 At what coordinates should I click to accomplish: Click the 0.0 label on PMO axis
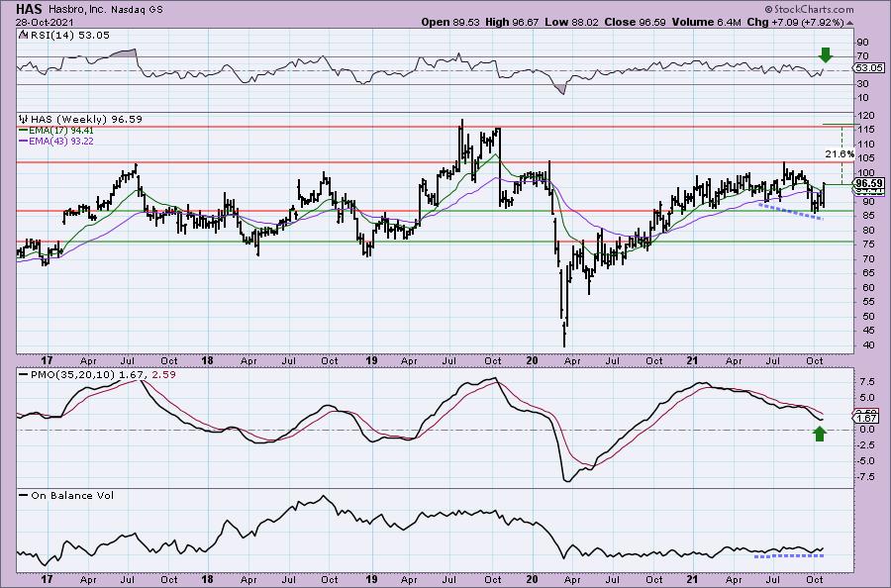pyautogui.click(x=867, y=430)
